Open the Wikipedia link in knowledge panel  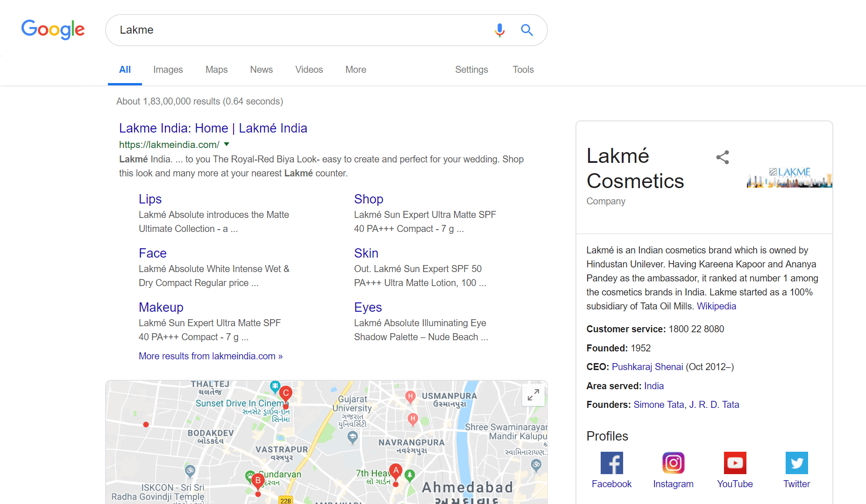click(x=716, y=306)
